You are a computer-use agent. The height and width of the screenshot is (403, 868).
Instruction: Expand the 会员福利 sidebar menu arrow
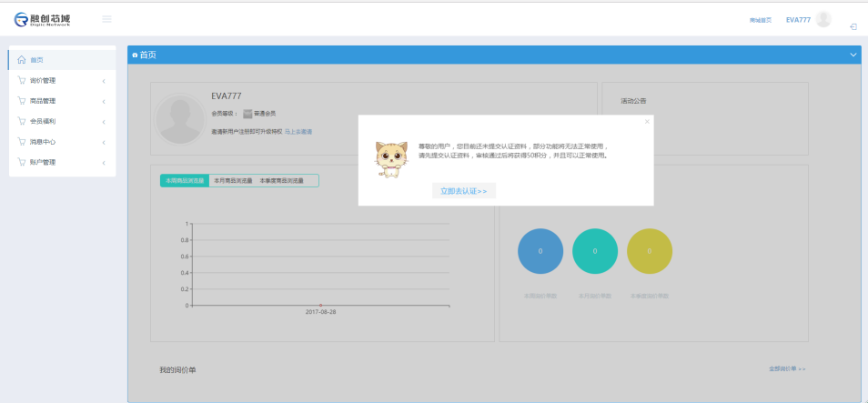pyautogui.click(x=103, y=122)
